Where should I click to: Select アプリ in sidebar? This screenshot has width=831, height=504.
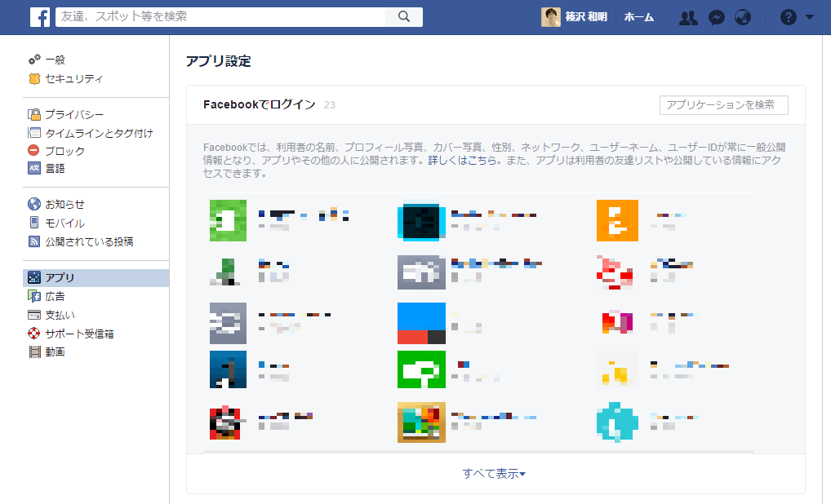point(96,278)
